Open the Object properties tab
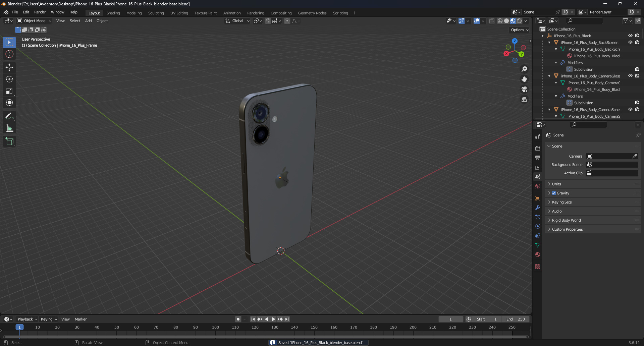This screenshot has height=346, width=644. tap(538, 198)
